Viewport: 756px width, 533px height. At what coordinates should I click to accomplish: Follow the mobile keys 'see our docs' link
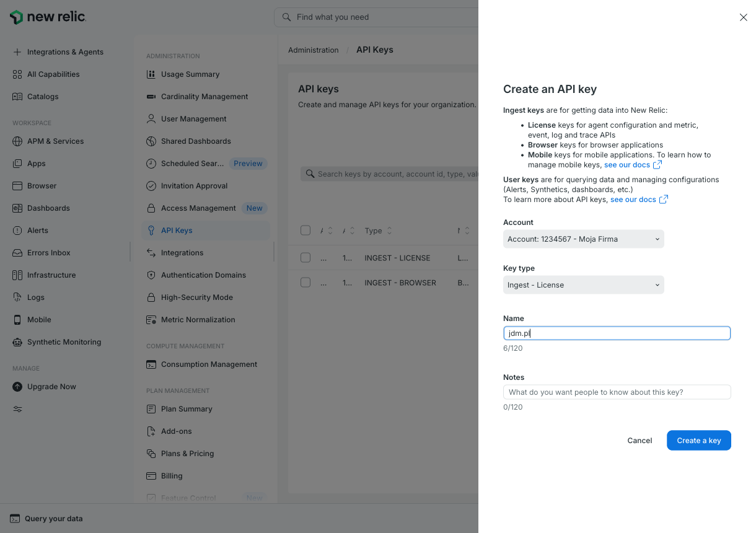[x=633, y=165]
